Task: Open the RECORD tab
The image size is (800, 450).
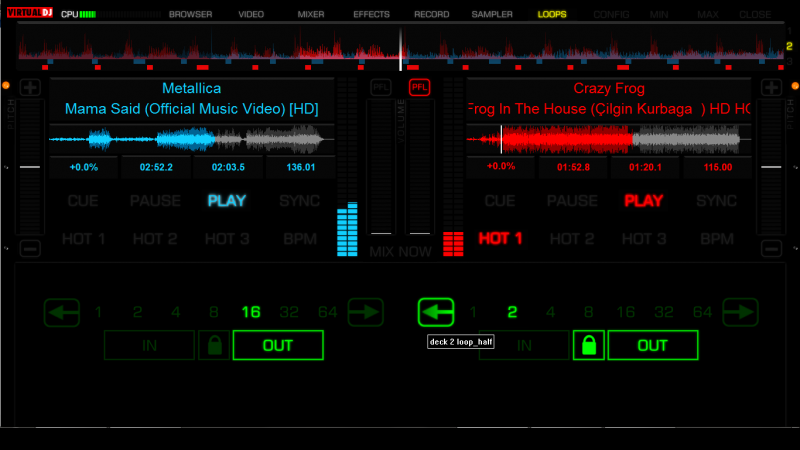Action: point(432,14)
